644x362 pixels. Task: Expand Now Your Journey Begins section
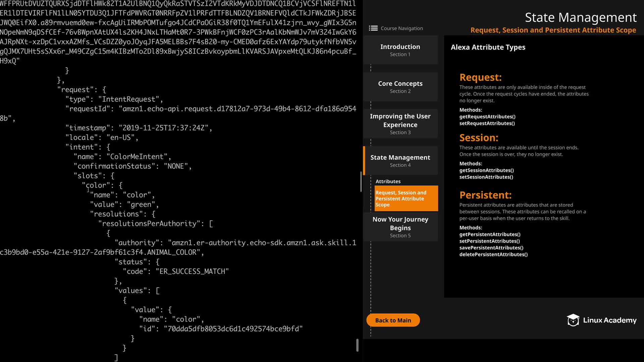click(x=400, y=227)
